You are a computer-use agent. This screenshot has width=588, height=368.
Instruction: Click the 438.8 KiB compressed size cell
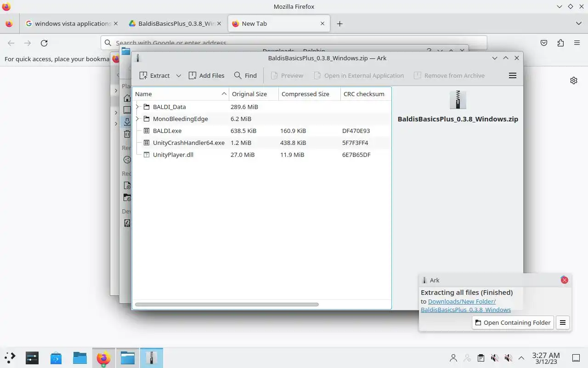click(293, 143)
